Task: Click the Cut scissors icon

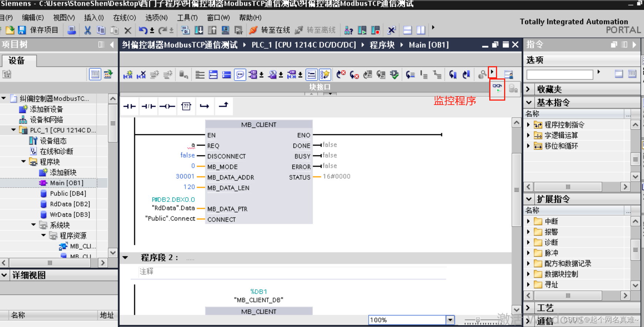Action: pyautogui.click(x=88, y=30)
